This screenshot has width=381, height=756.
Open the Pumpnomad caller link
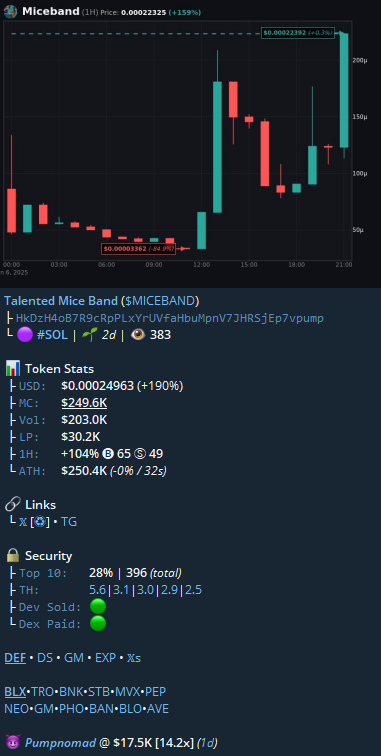(x=60, y=742)
